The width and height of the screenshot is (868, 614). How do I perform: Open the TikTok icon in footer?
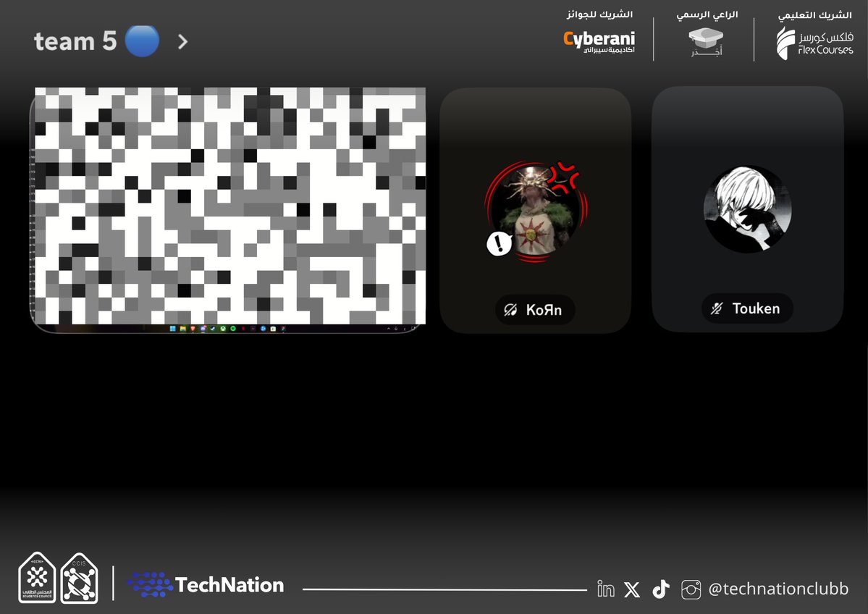pyautogui.click(x=660, y=589)
